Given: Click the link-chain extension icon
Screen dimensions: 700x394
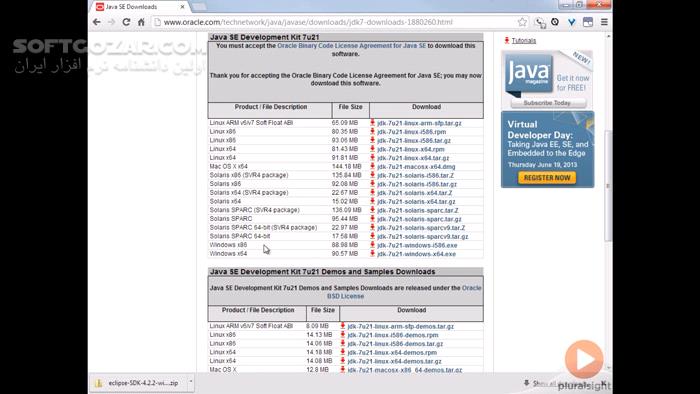Looking at the screenshot, I should click(x=540, y=22).
